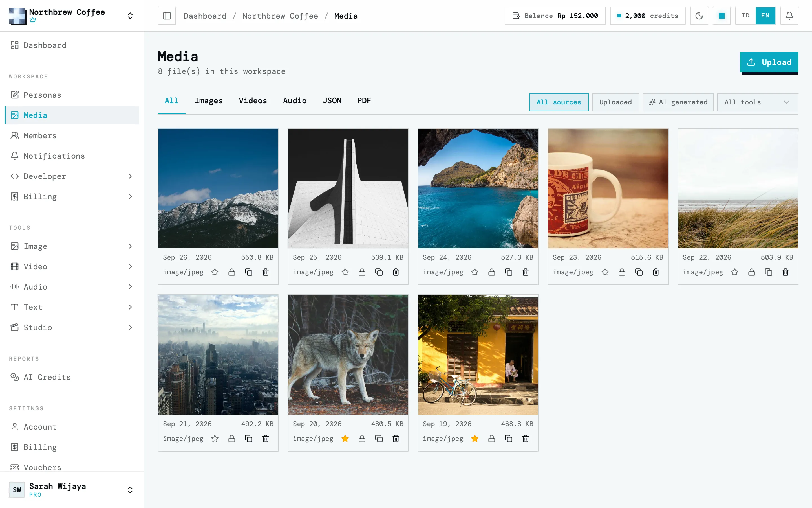812x508 pixels.
Task: Open the notifications bell in header
Action: (789, 16)
